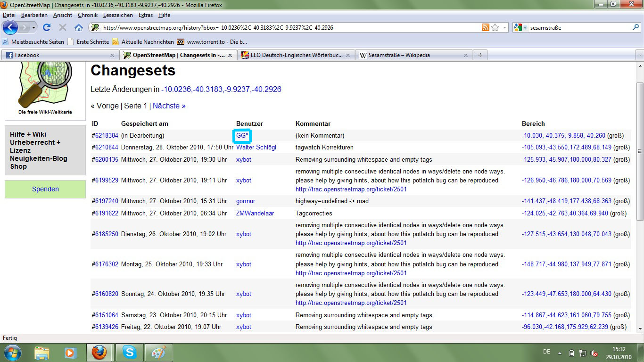Viewport: 644px width, 362px height.
Task: Reload the page with the refresh icon
Action: (46, 27)
